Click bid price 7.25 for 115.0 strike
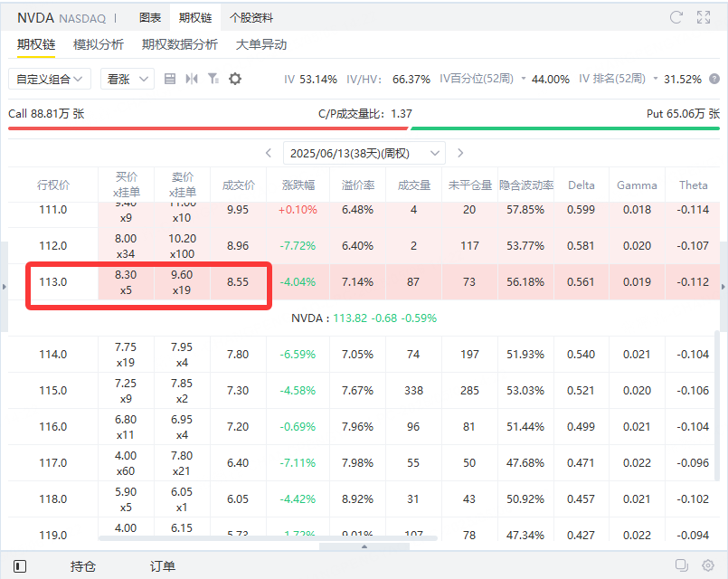Image resolution: width=728 pixels, height=579 pixels. click(x=126, y=384)
